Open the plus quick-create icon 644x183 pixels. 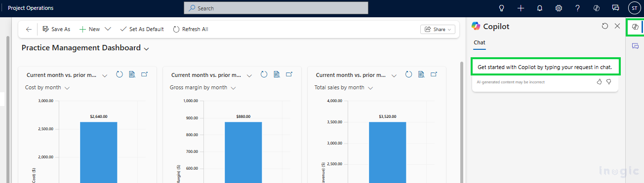[521, 8]
